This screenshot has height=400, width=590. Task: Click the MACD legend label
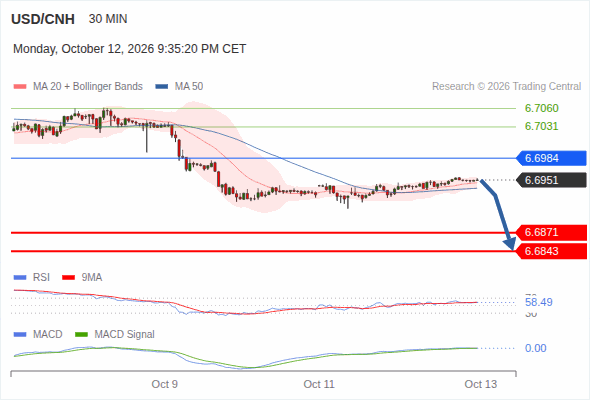click(x=48, y=335)
